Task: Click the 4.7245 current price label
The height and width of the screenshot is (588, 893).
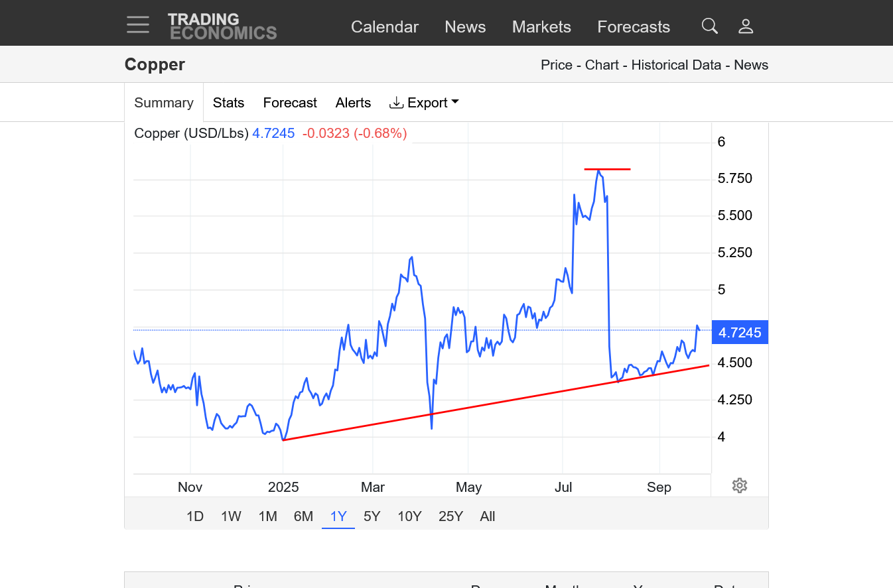Action: pyautogui.click(x=740, y=333)
